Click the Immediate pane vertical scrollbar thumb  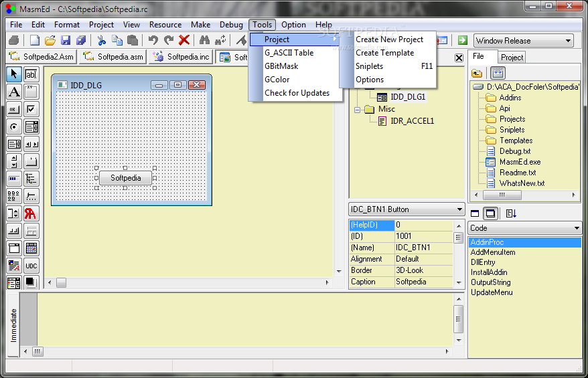458,319
